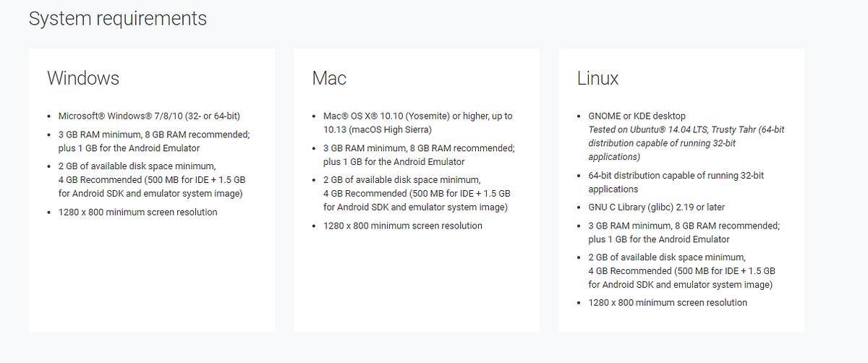868x363 pixels.
Task: Click the Linux 2 GB disk space requirement
Action: point(681,270)
